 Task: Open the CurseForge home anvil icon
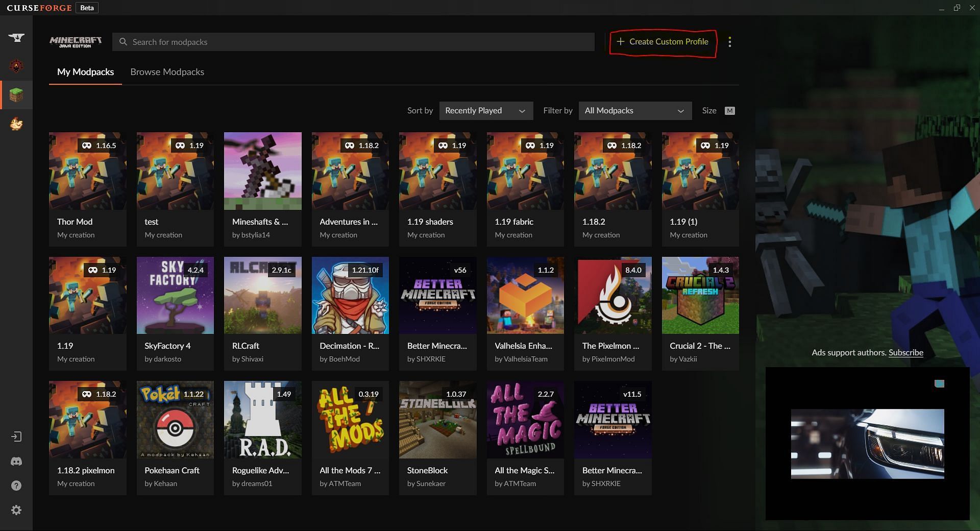point(16,38)
